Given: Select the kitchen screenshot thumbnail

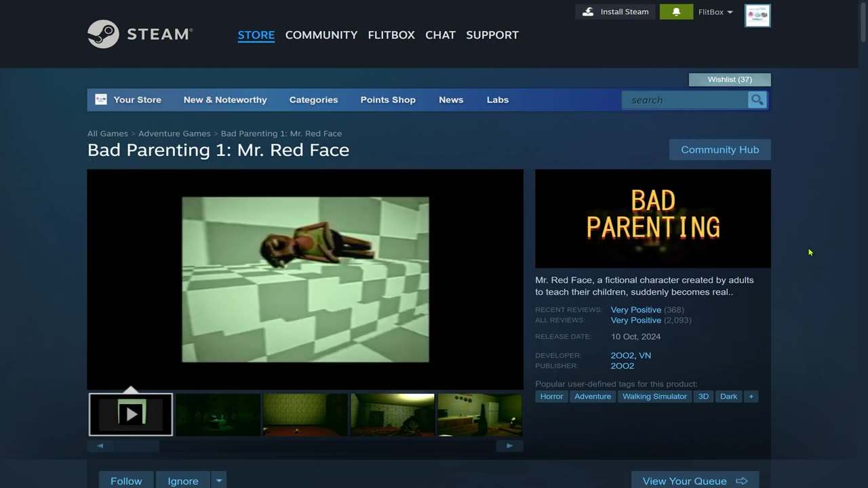Looking at the screenshot, I should coord(479,414).
